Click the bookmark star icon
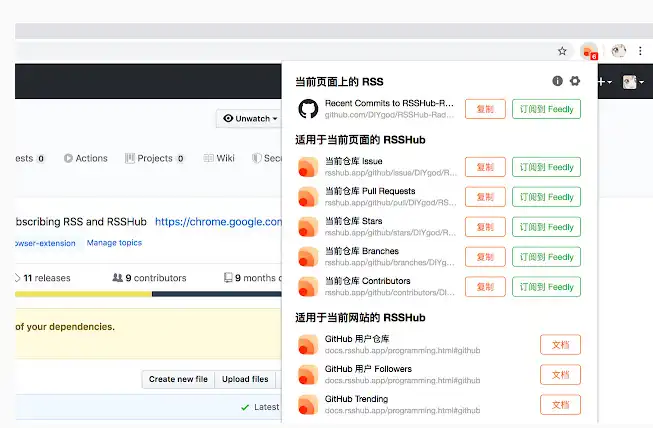Image resolution: width=653 pixels, height=428 pixels. click(562, 51)
